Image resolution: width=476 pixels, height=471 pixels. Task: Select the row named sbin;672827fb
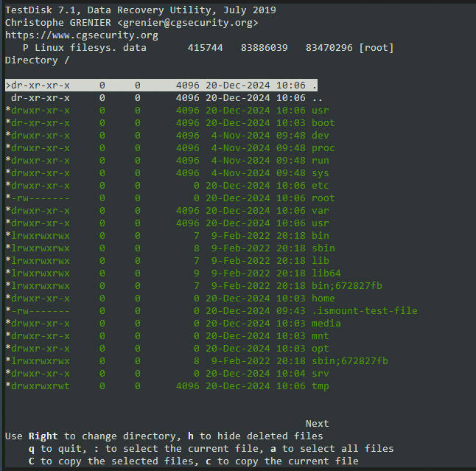click(x=197, y=360)
